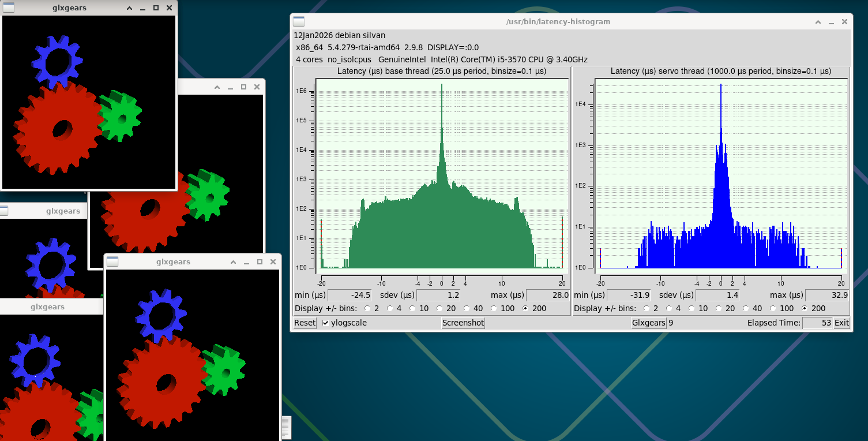
Task: Launch another gears window with the Glxgears button
Action: [x=649, y=323]
